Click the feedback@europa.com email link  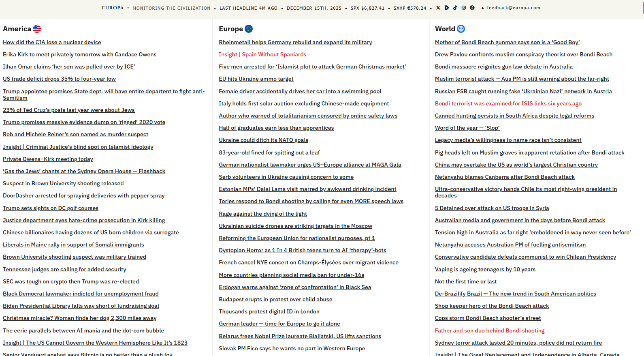[513, 8]
